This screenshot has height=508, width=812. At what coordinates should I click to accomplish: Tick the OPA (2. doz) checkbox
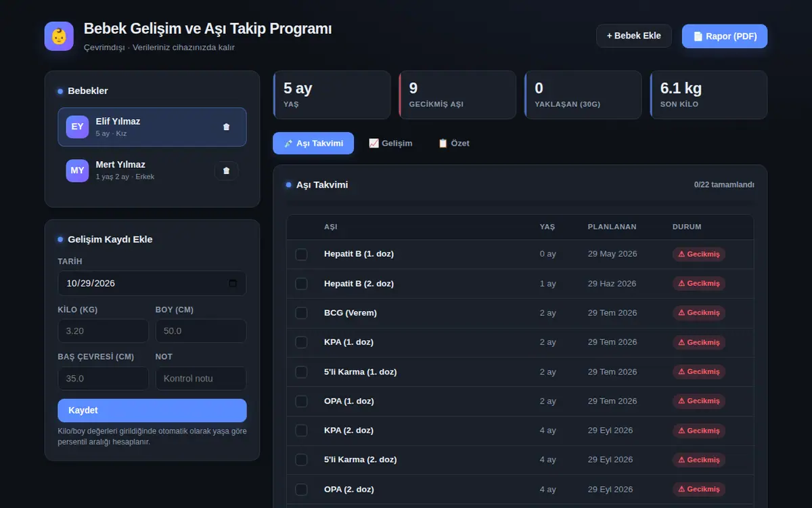tap(301, 489)
